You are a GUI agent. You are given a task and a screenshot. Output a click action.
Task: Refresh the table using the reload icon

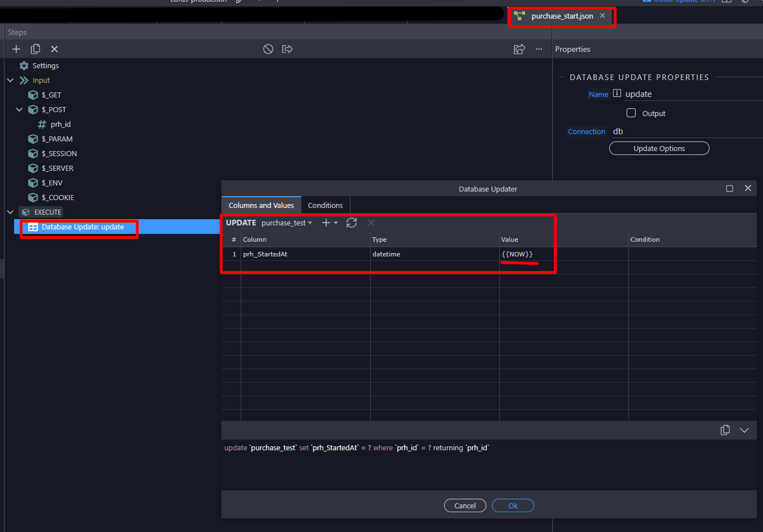coord(352,223)
